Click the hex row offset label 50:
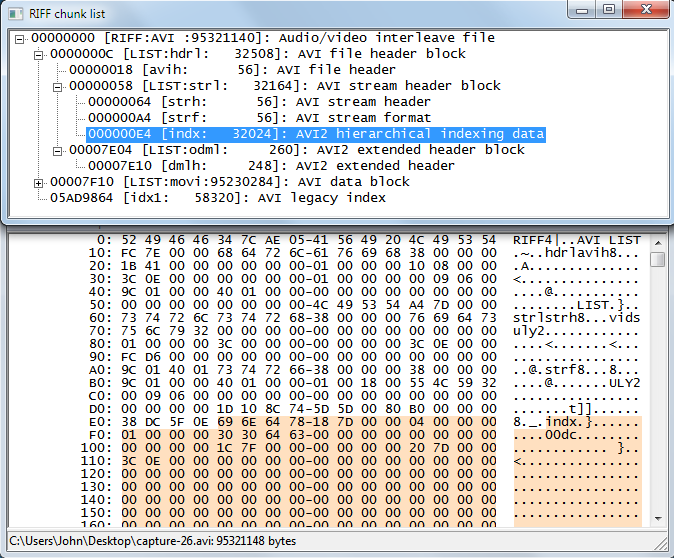This screenshot has width=674, height=558. pyautogui.click(x=100, y=305)
